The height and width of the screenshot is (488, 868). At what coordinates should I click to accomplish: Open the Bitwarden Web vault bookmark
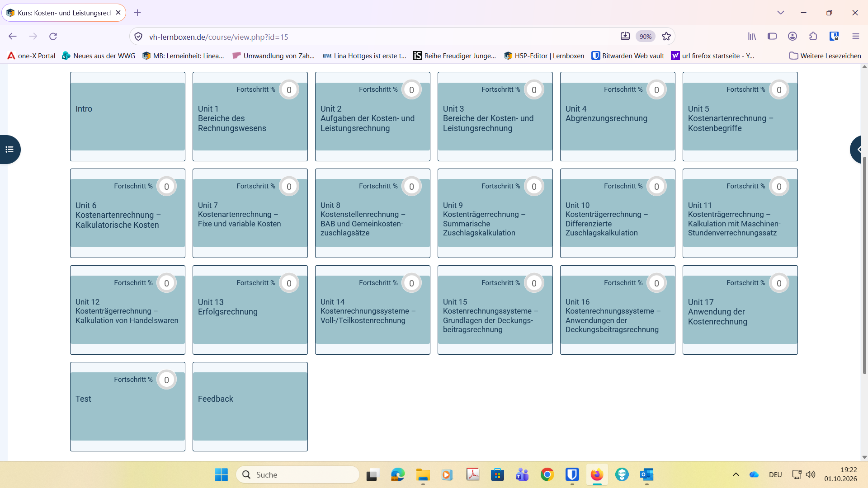point(628,56)
